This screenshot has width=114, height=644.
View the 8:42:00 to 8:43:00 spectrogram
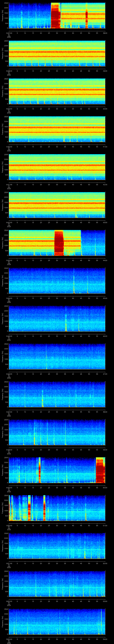click(57, 205)
